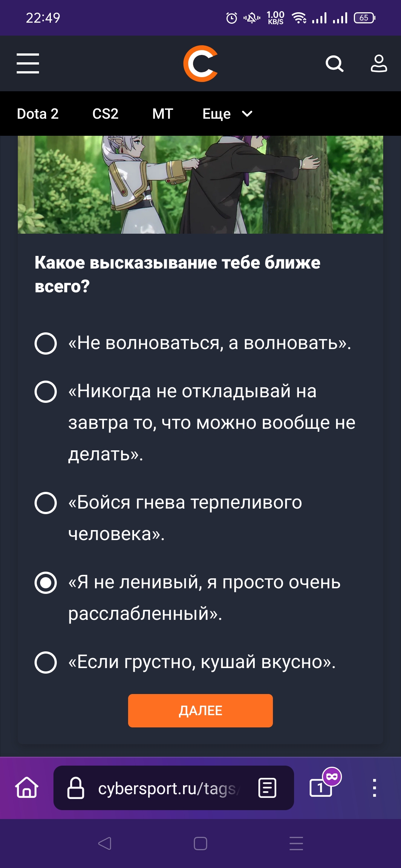401x868 pixels.
Task: Pick «Если грустно, кушай вкусно» answer
Action: (46, 662)
